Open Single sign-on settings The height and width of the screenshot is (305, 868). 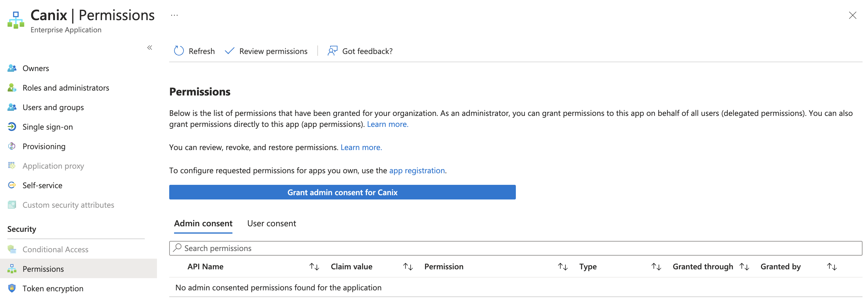pos(48,127)
